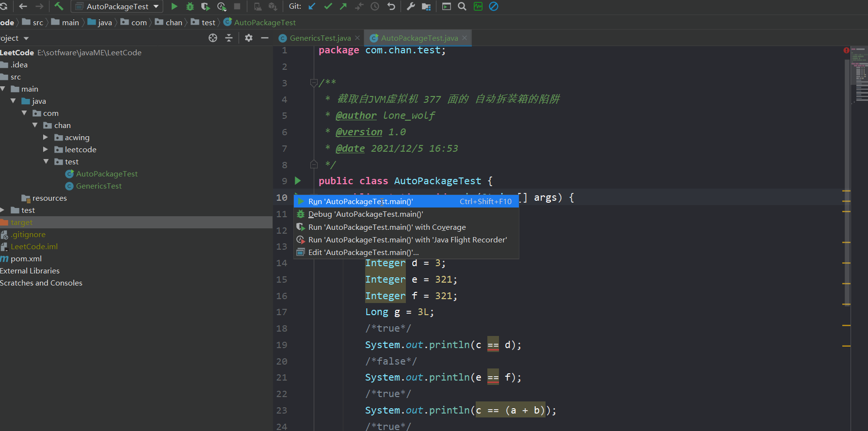Viewport: 868px width, 431px height.
Task: Click 'main' in the breadcrumb
Action: pyautogui.click(x=70, y=22)
